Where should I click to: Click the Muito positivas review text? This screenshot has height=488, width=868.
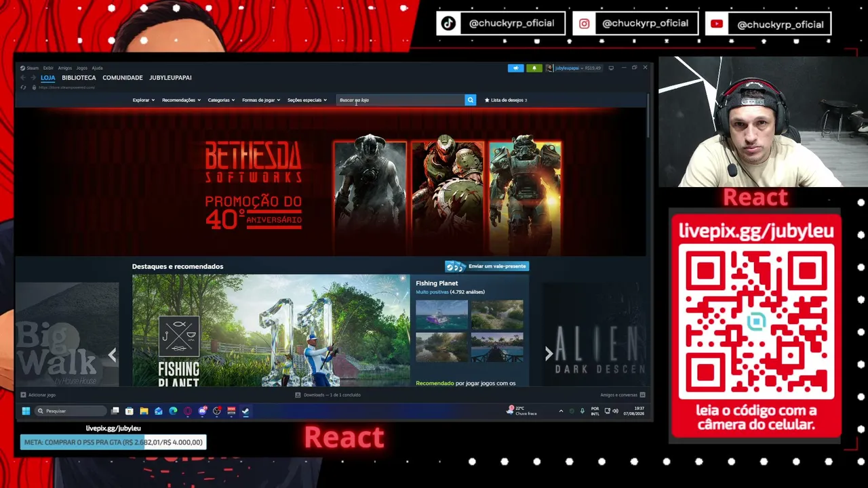pos(432,292)
